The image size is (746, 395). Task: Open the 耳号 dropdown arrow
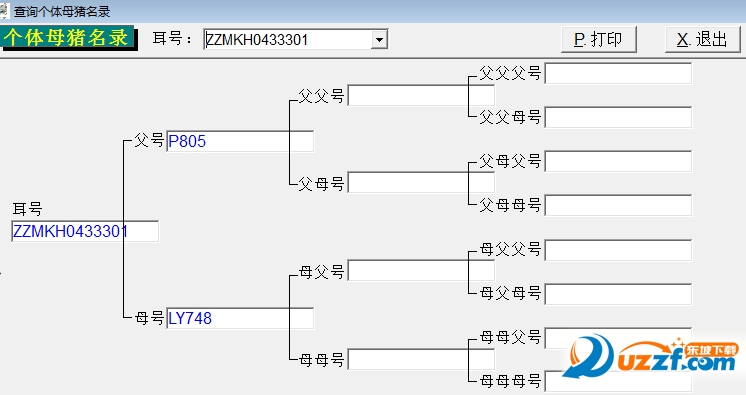tap(379, 40)
